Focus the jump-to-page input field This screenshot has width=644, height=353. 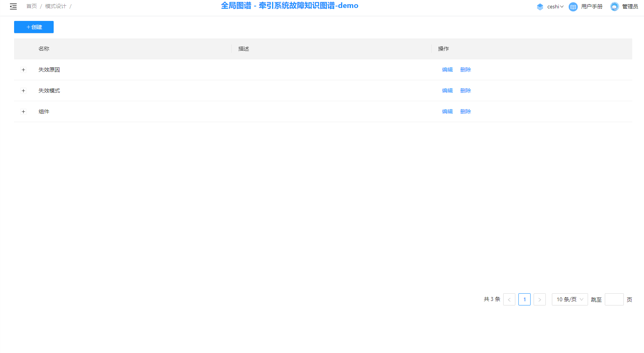tap(614, 299)
